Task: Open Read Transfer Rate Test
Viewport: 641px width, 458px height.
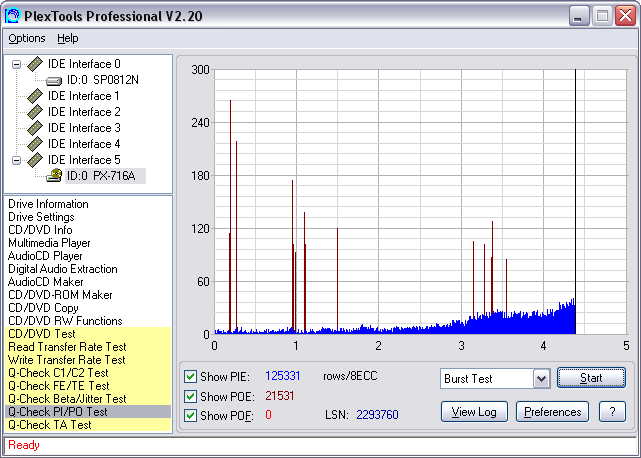Action: (x=88, y=347)
